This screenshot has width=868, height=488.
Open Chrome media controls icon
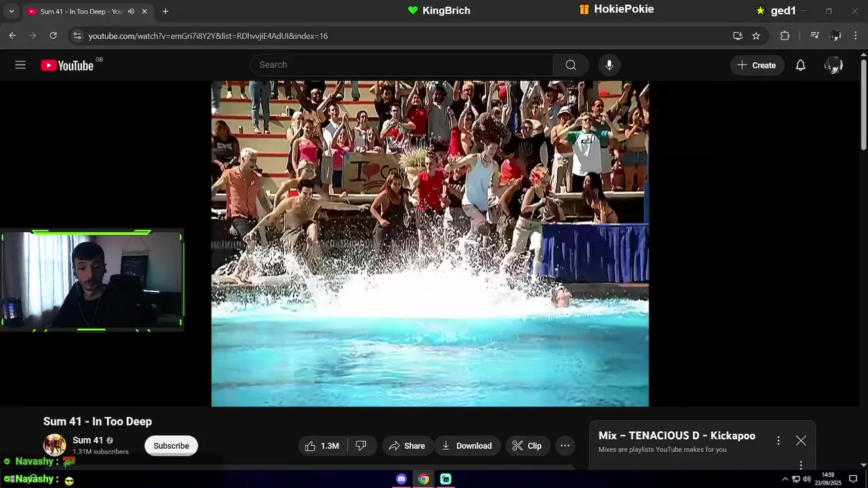(815, 35)
